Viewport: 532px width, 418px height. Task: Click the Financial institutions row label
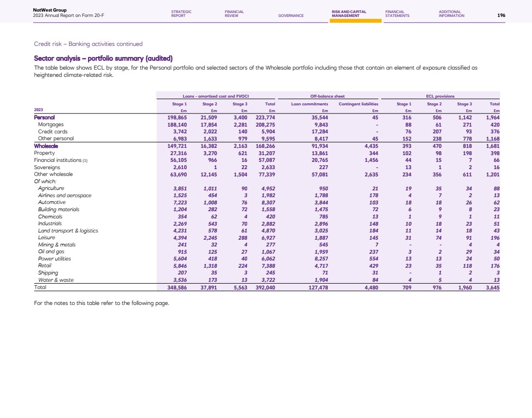pyautogui.click(x=60, y=160)
